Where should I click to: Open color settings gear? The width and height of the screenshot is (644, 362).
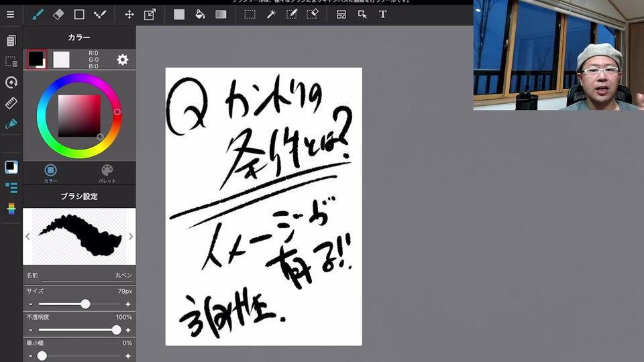[122, 60]
